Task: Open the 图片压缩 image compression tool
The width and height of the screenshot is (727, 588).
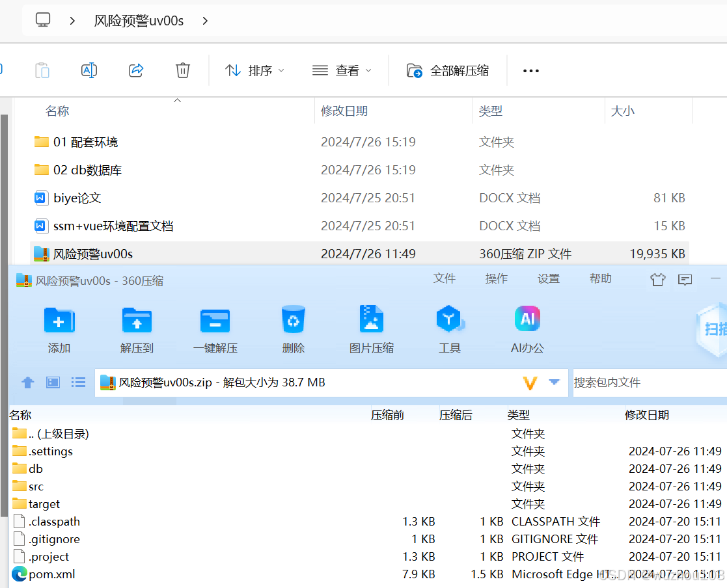Action: [371, 328]
